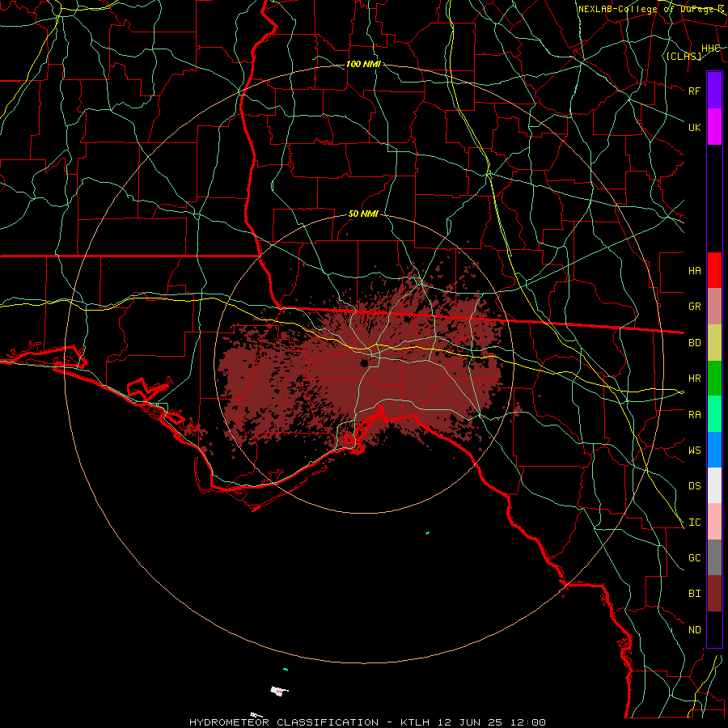Click the WS blue legend swatch

(714, 450)
